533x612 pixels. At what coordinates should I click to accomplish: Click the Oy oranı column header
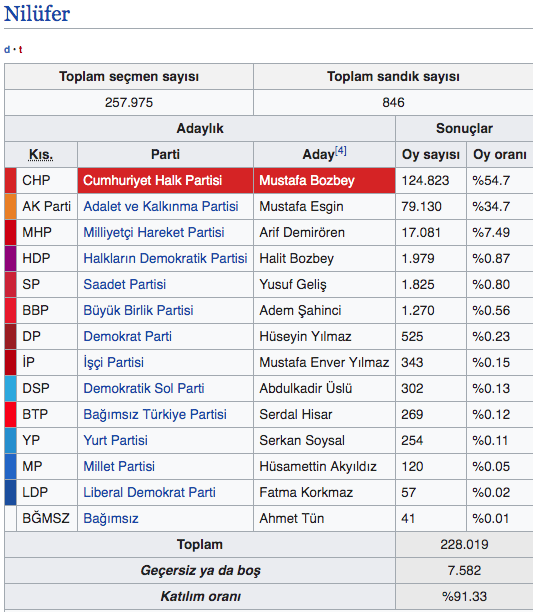pyautogui.click(x=500, y=155)
